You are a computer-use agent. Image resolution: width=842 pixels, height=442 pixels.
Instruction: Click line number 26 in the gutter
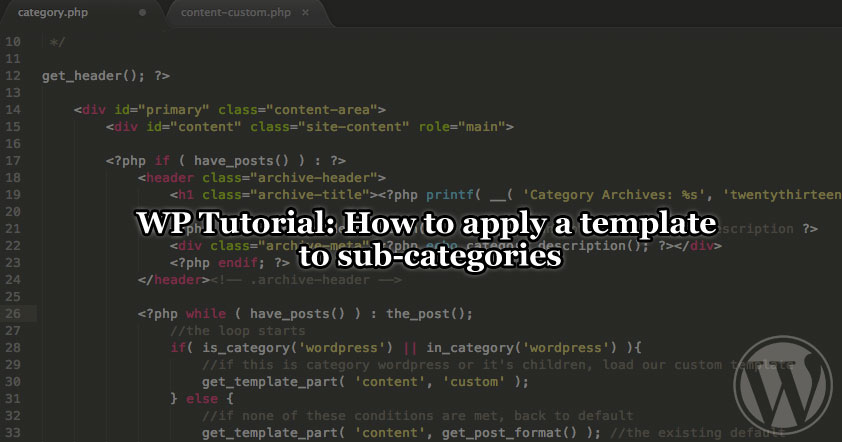click(13, 314)
